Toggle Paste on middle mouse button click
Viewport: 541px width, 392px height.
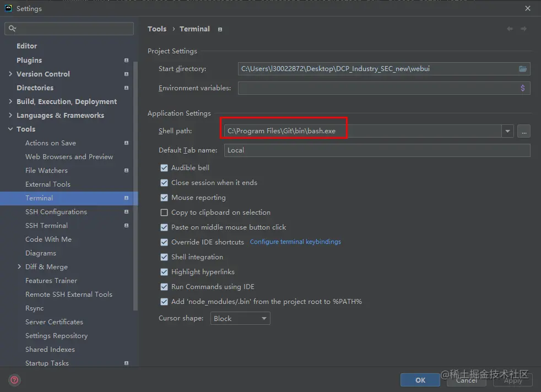tap(164, 227)
